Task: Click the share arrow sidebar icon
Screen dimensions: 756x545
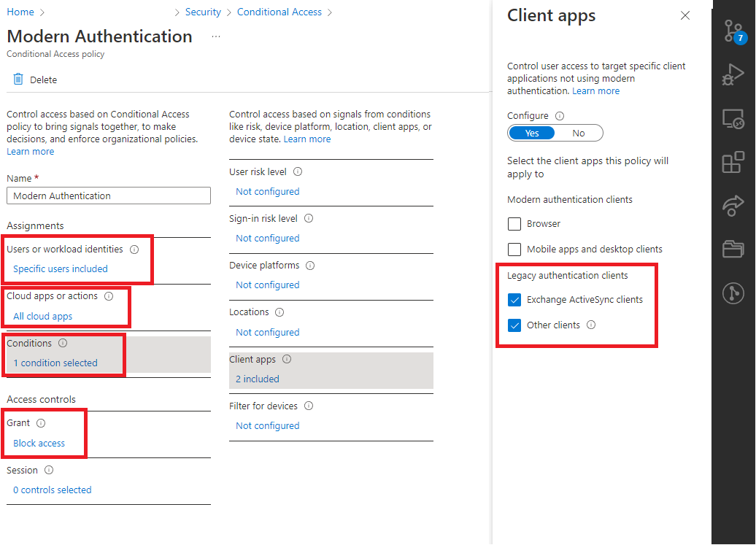Action: (733, 206)
